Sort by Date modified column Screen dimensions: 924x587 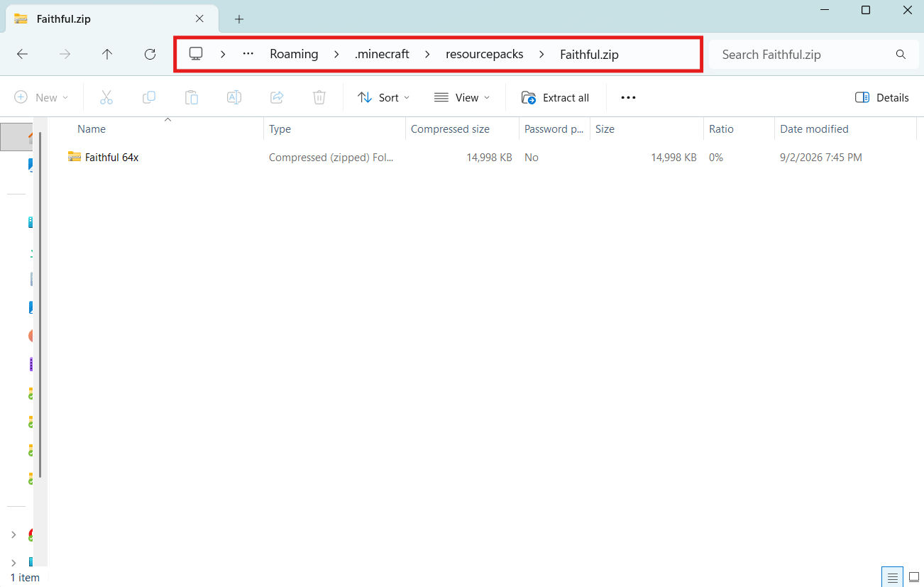845,129
